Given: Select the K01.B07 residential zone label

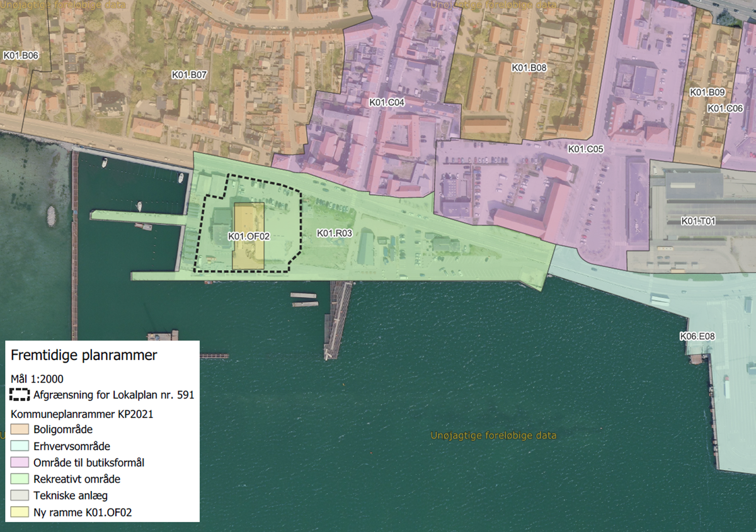Looking at the screenshot, I should [190, 75].
